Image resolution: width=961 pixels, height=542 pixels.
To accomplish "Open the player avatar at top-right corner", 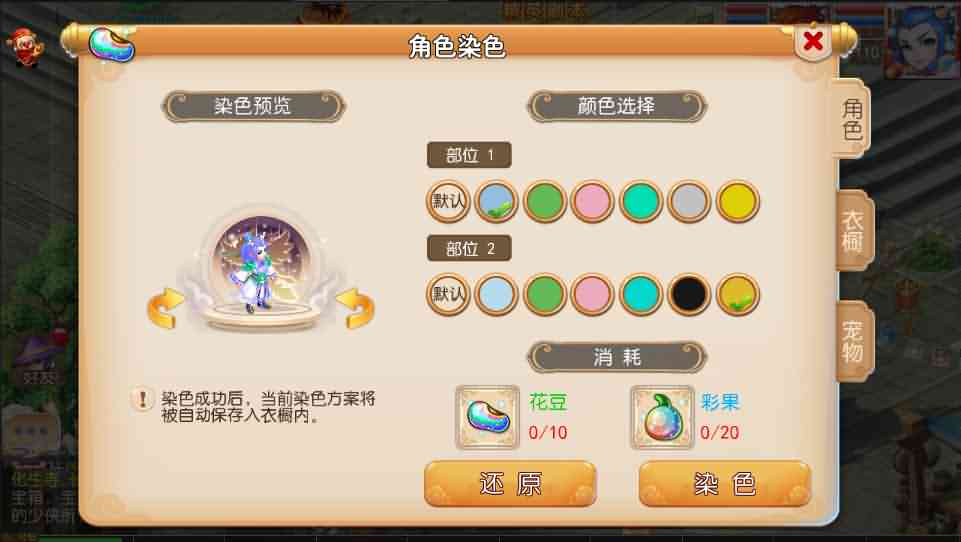I will pos(921,42).
